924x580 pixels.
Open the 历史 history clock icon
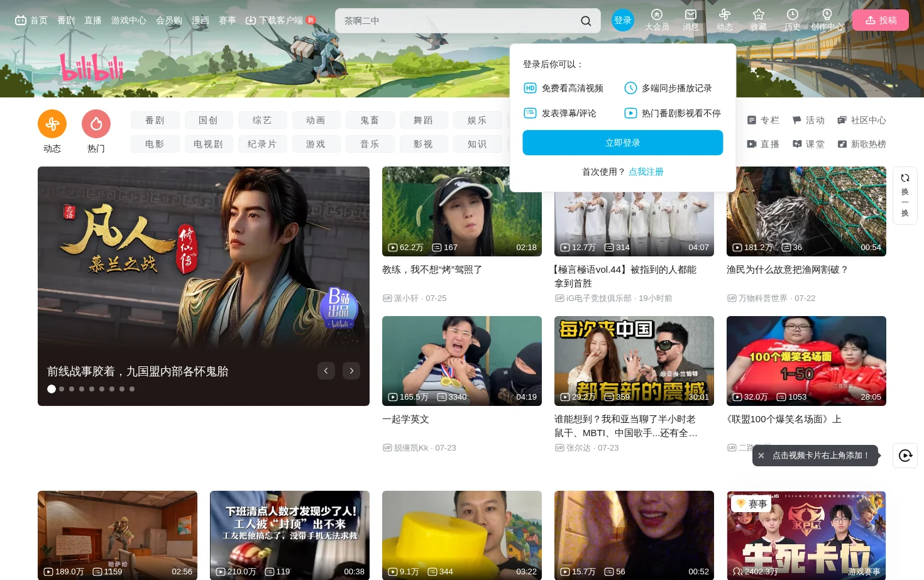[793, 20]
